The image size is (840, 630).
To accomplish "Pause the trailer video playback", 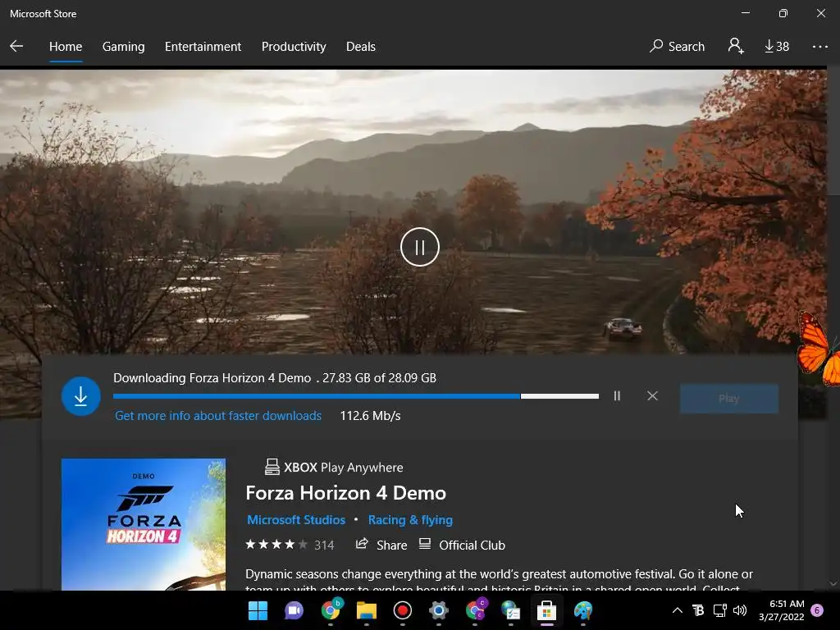I will click(419, 247).
